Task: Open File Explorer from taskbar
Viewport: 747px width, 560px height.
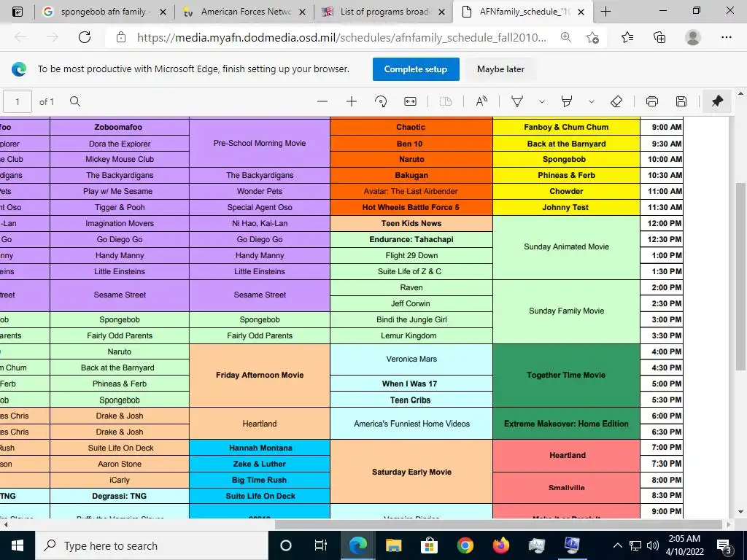Action: 393,545
